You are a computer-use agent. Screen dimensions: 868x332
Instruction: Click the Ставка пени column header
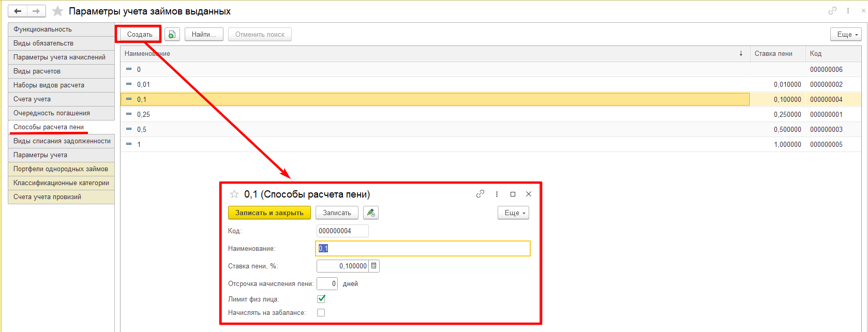[x=778, y=53]
